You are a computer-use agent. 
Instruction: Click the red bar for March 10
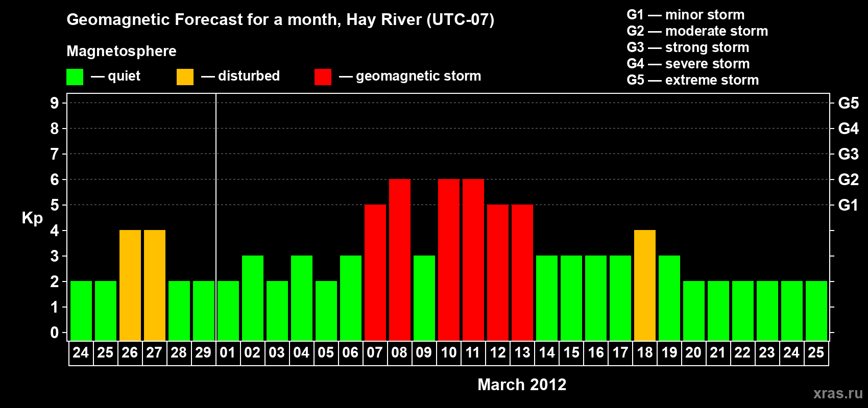click(x=449, y=260)
